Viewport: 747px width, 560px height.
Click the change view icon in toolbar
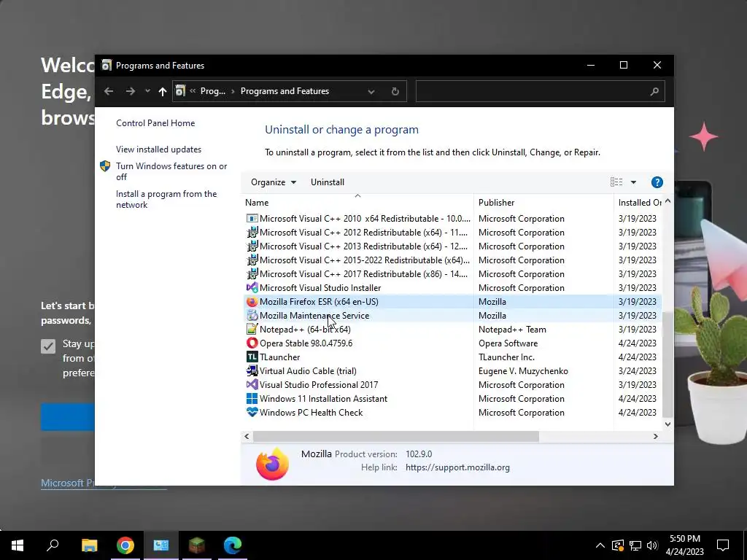(x=616, y=182)
